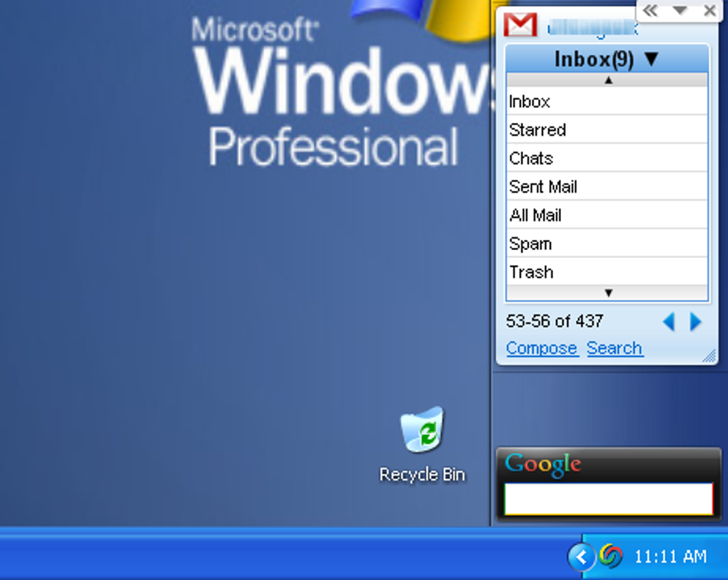This screenshot has width=728, height=580.
Task: Go to next messages with right arrow
Action: coord(695,321)
